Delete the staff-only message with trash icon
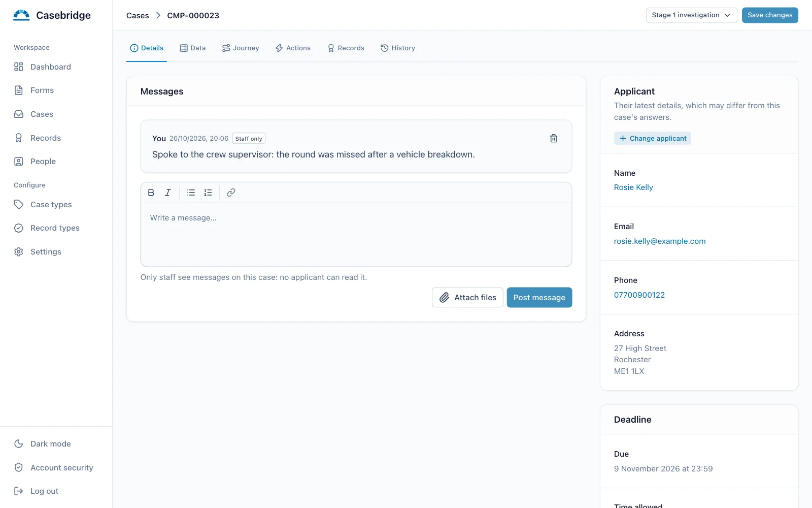The height and width of the screenshot is (508, 812). point(554,138)
